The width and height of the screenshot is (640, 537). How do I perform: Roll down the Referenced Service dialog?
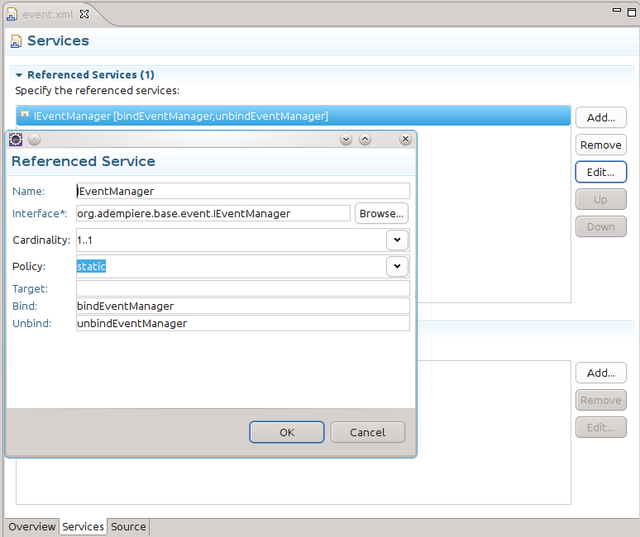[x=346, y=140]
